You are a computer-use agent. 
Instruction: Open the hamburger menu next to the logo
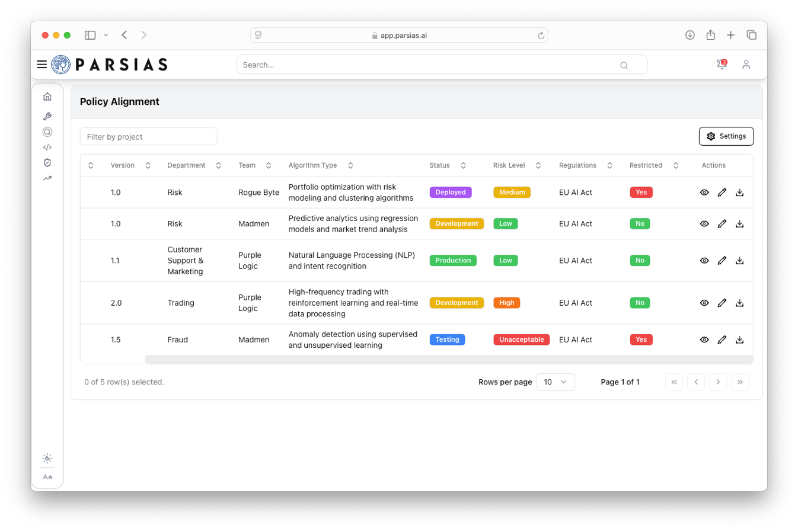[x=42, y=65]
